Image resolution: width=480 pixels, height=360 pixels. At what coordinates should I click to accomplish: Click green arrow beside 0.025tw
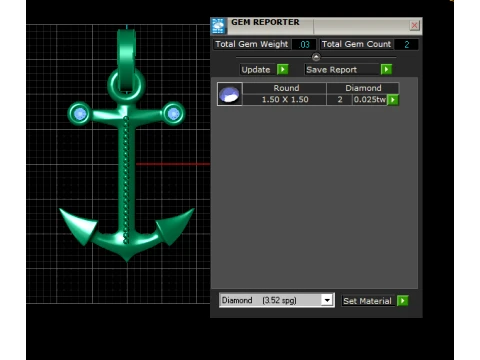(393, 100)
